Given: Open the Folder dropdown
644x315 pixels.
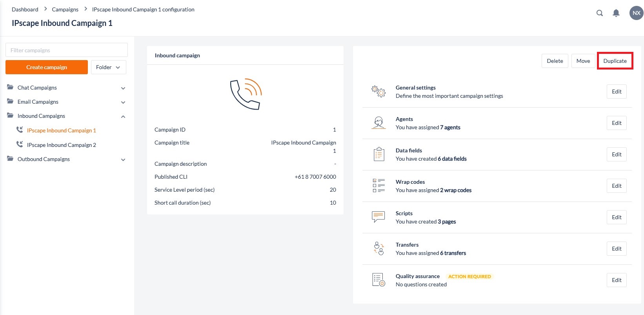Looking at the screenshot, I should (x=108, y=67).
